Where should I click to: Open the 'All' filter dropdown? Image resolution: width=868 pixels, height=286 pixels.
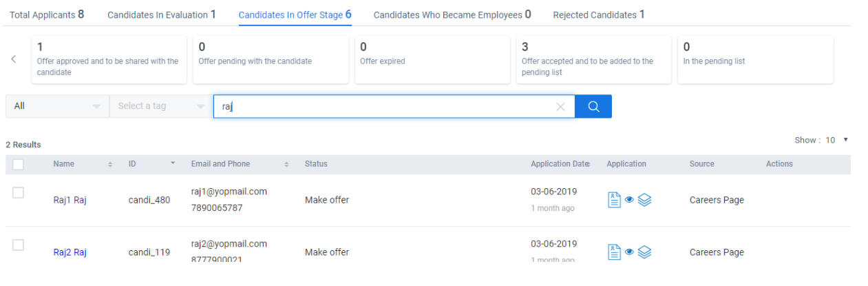[x=57, y=106]
